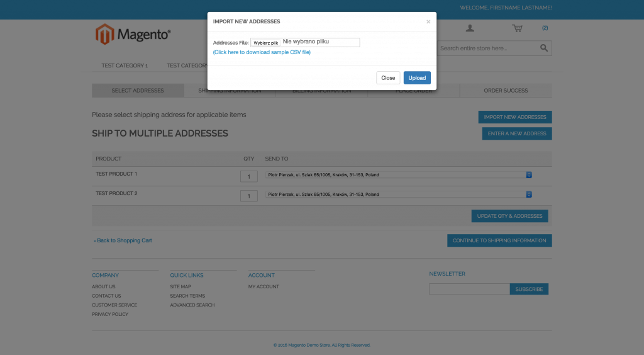Click the Magento logo
Screen dimensions: 644x355
click(x=133, y=35)
